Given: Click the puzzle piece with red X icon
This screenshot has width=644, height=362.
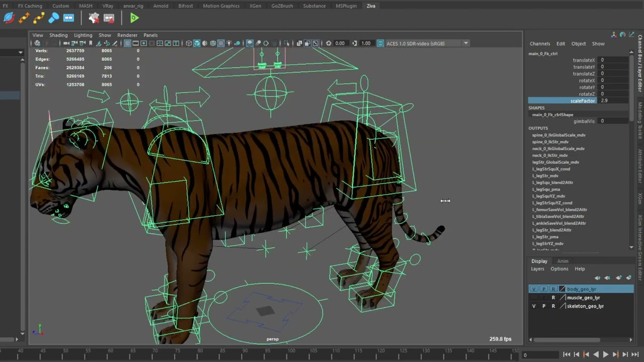Looking at the screenshot, I should [94, 18].
